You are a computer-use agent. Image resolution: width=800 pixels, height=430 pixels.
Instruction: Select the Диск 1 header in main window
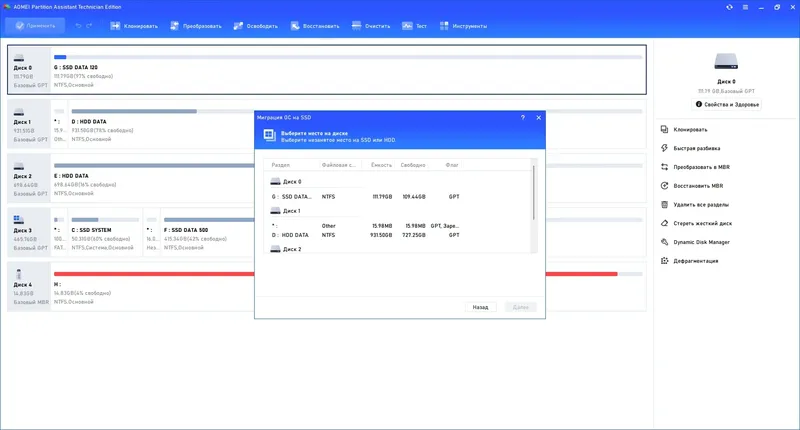[29, 124]
